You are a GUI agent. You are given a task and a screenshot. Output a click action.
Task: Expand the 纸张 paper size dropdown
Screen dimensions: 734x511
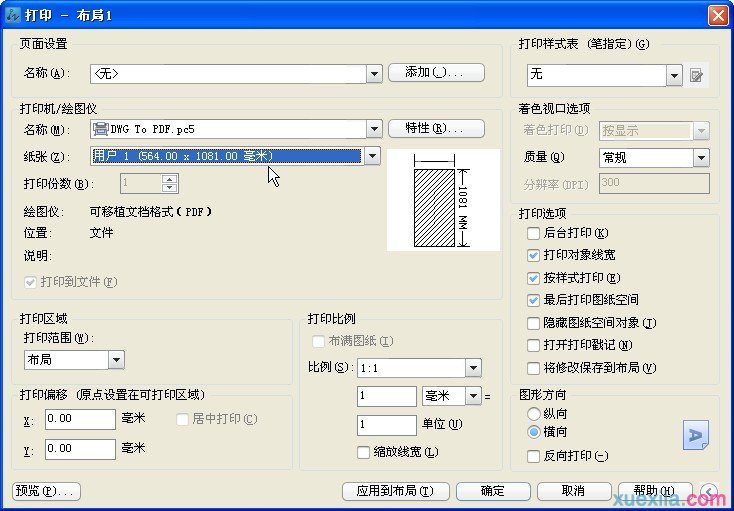372,156
